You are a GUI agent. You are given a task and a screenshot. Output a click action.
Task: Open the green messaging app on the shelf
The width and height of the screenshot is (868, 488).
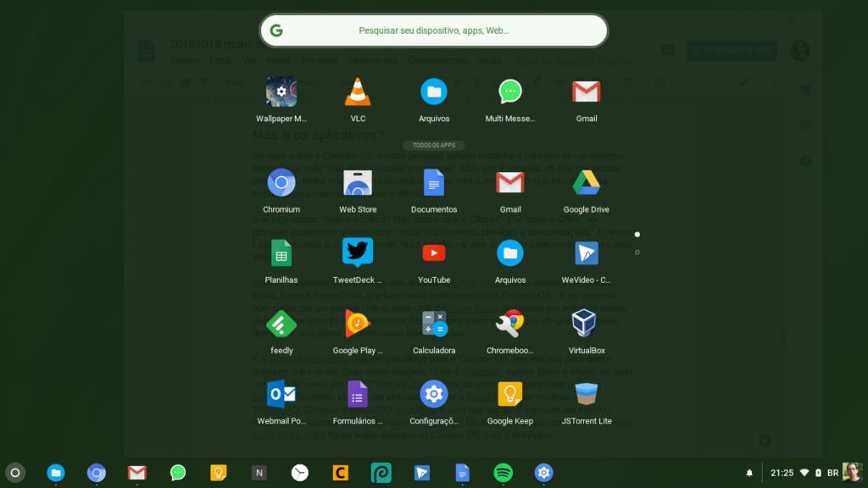click(178, 473)
